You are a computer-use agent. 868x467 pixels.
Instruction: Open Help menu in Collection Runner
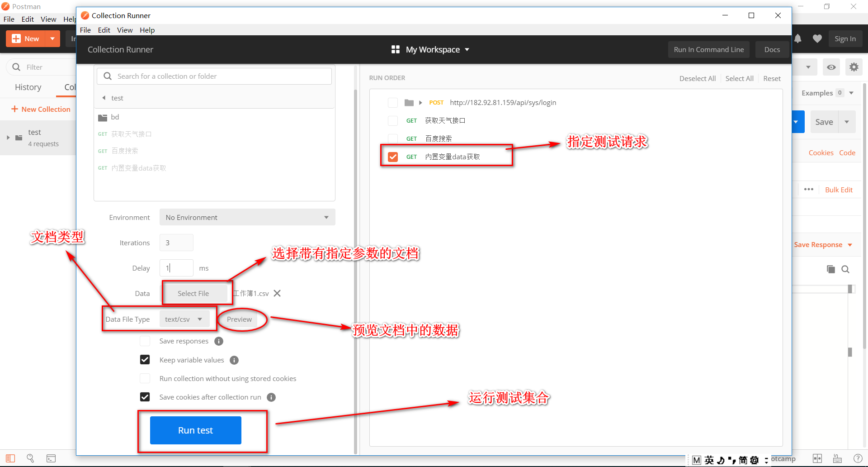click(147, 30)
